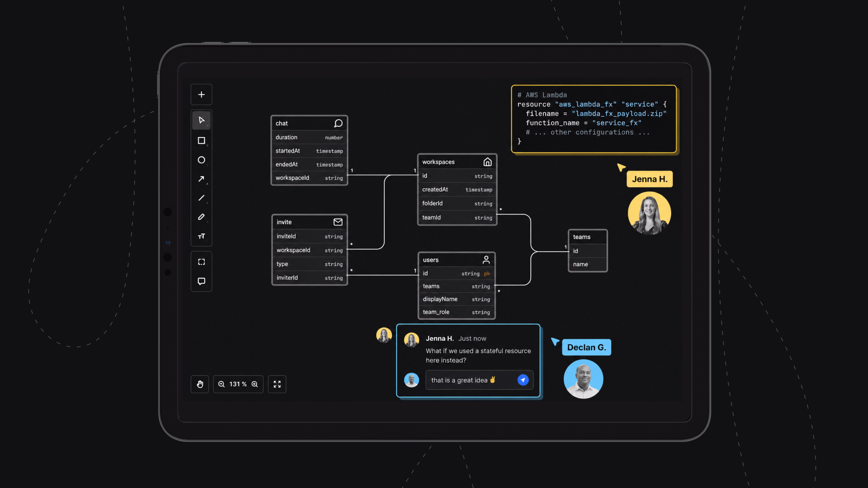Select the id row in teams table
Viewport: 868px width, 488px height.
[x=588, y=251]
